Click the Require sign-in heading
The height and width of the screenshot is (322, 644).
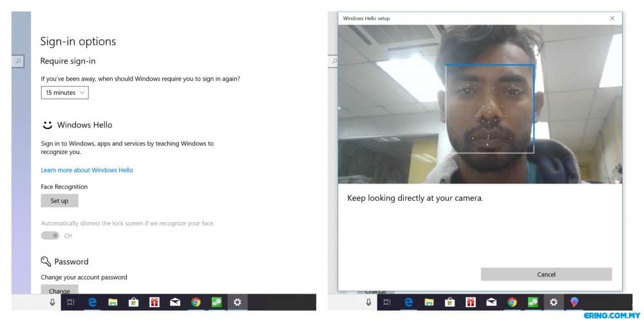point(68,61)
